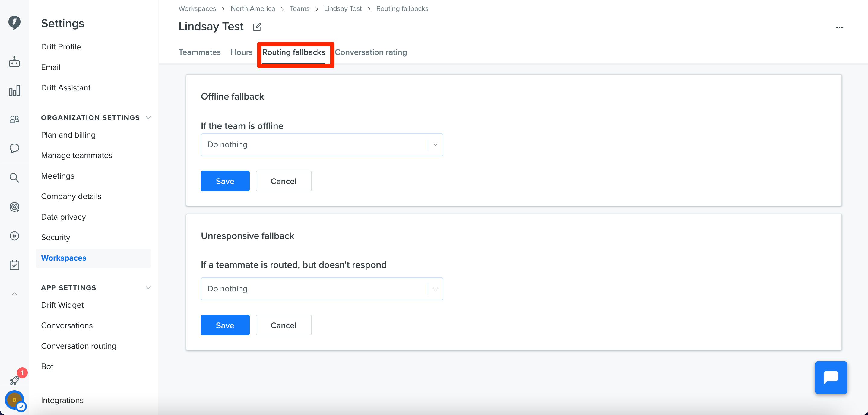Open the bot playbooks icon in sidebar
The width and height of the screenshot is (868, 415).
tap(14, 62)
